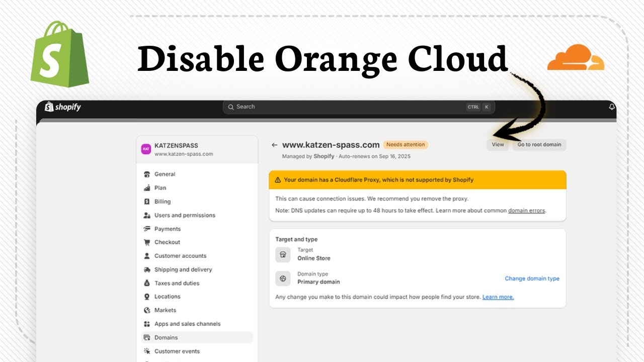Open Payments settings
This screenshot has width=644, height=362.
tap(197, 229)
